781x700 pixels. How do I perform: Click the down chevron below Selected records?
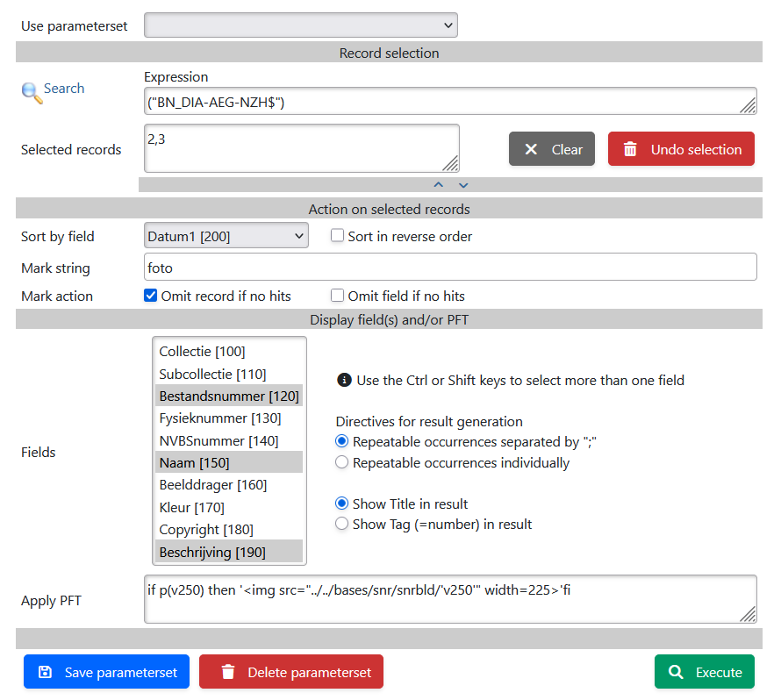[x=463, y=185]
